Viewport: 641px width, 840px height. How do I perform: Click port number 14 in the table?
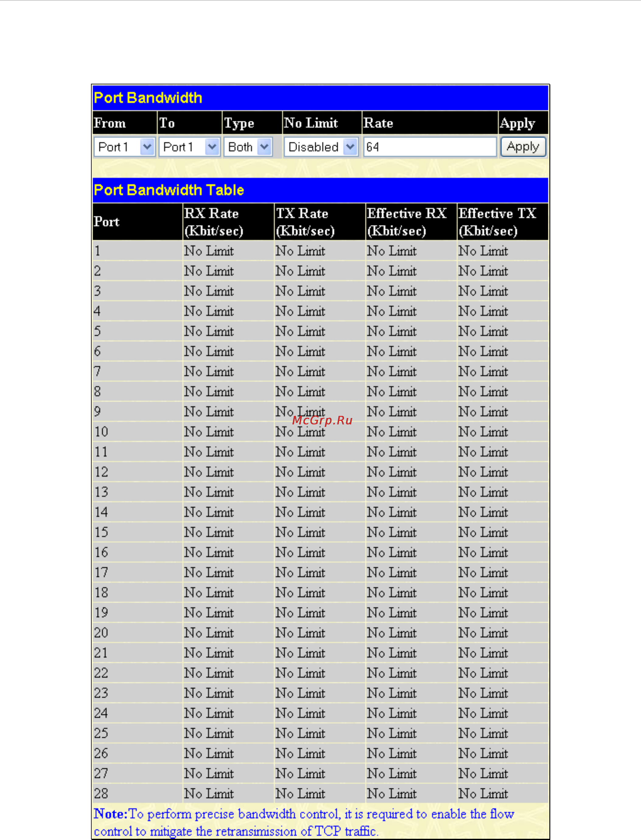101,512
